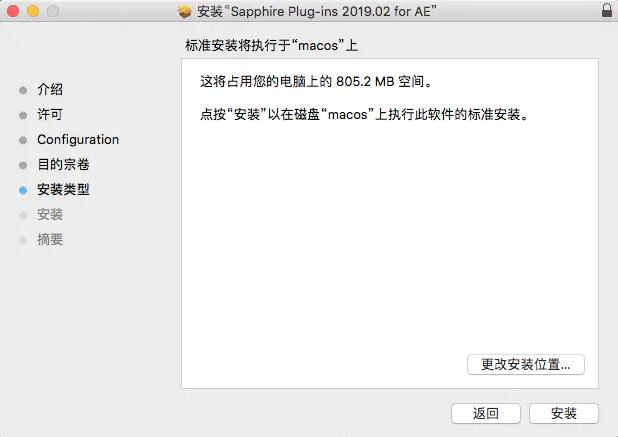618x437 pixels.
Task: Click the bullet beside 介绍 step
Action: (23, 90)
